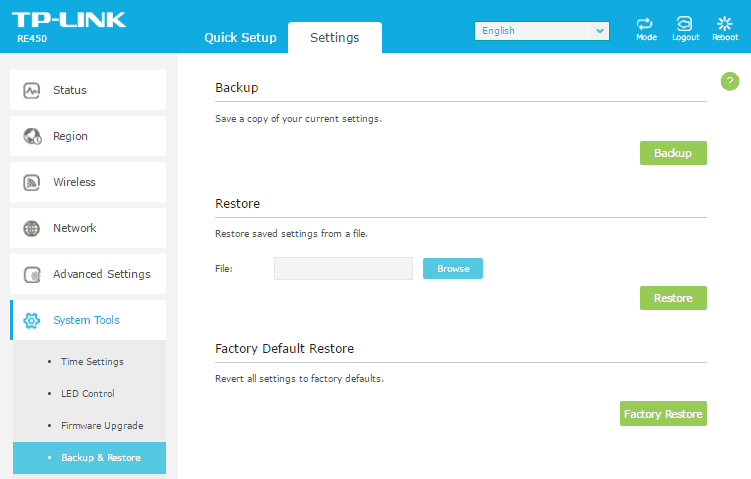Click the Network sidebar icon

click(31, 228)
